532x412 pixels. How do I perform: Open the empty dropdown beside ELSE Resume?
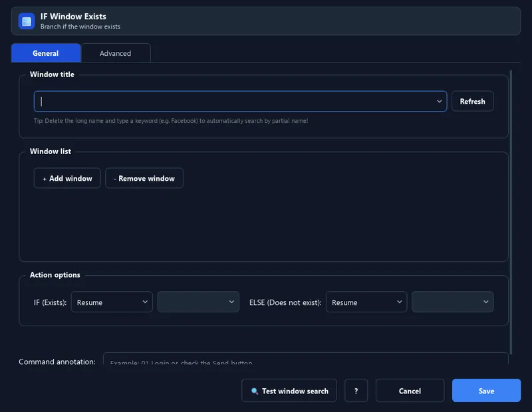(x=453, y=302)
